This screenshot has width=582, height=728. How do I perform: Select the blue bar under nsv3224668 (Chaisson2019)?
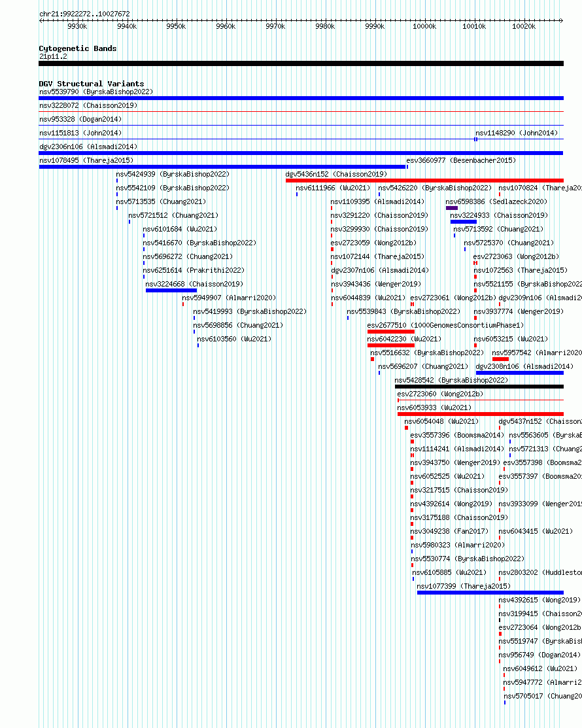click(171, 290)
